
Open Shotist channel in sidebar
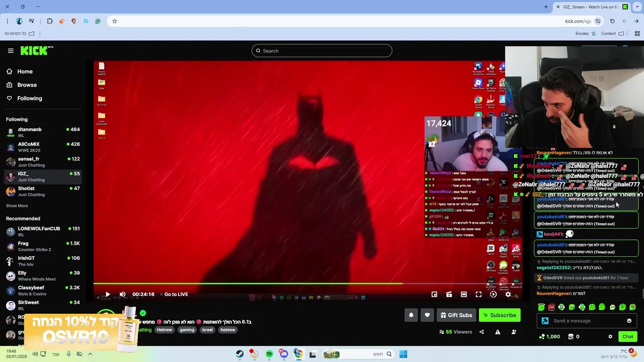click(x=43, y=191)
